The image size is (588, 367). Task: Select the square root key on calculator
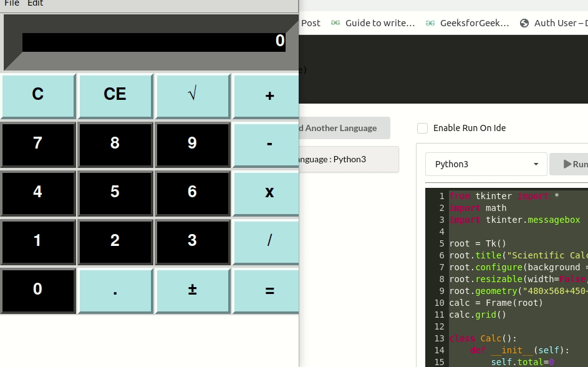point(192,95)
